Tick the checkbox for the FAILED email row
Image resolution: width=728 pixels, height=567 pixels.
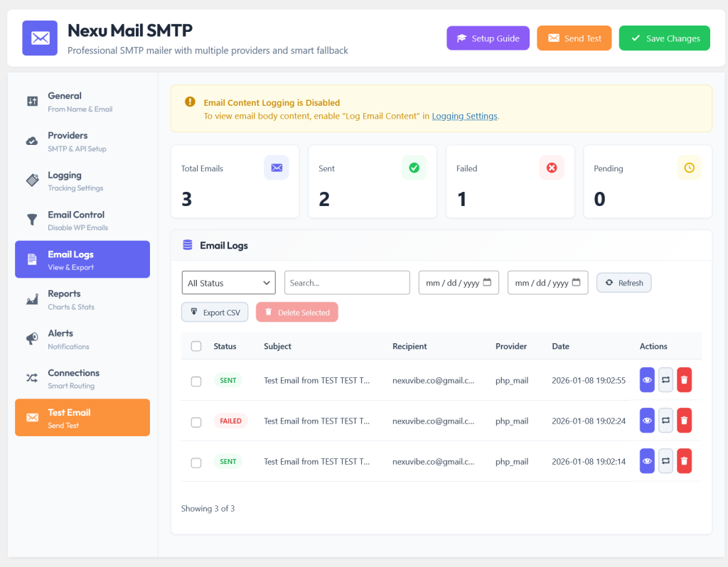[196, 422]
